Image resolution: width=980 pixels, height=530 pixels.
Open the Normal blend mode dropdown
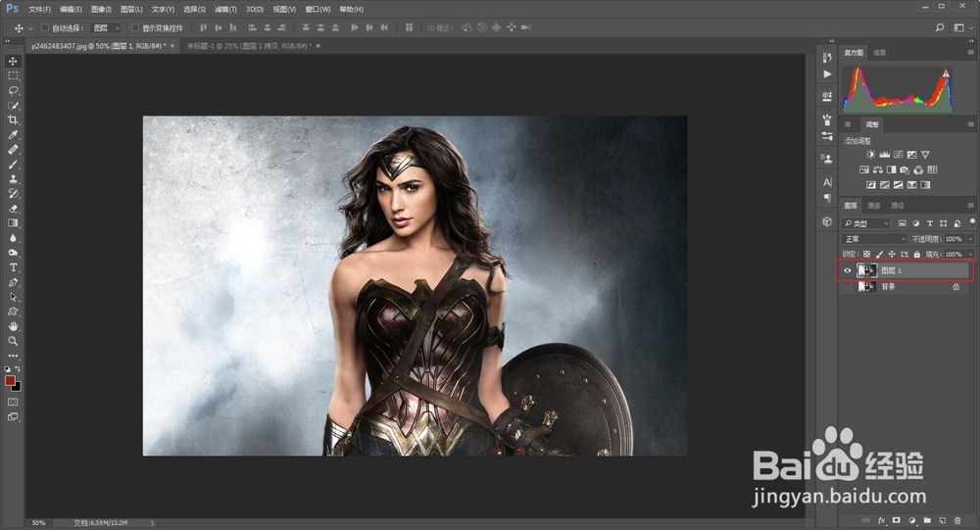pos(874,239)
